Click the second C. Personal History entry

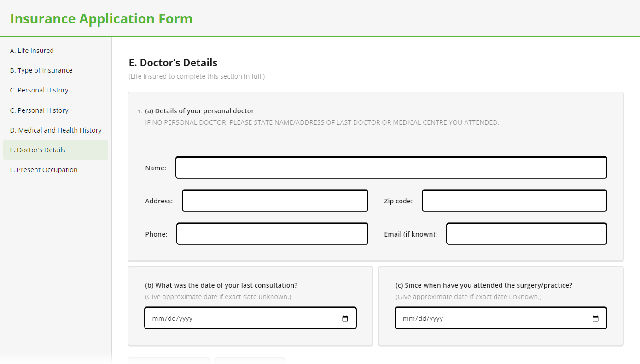pos(39,110)
